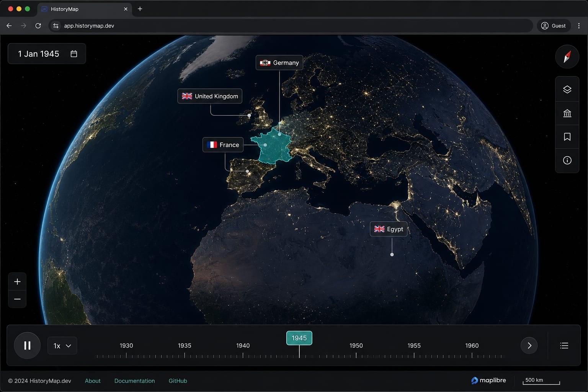588x392 pixels.
Task: Reset map orientation with the compass
Action: pyautogui.click(x=567, y=57)
